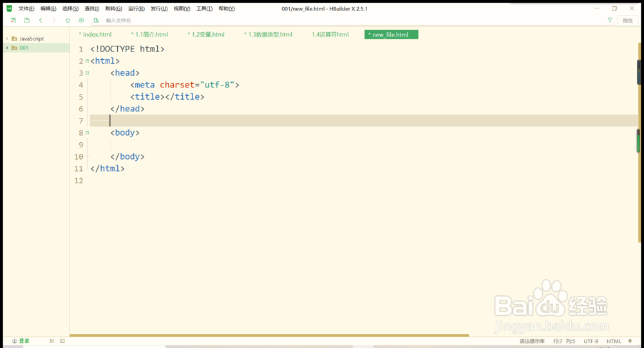Click the find-in-files search icon

[96, 20]
